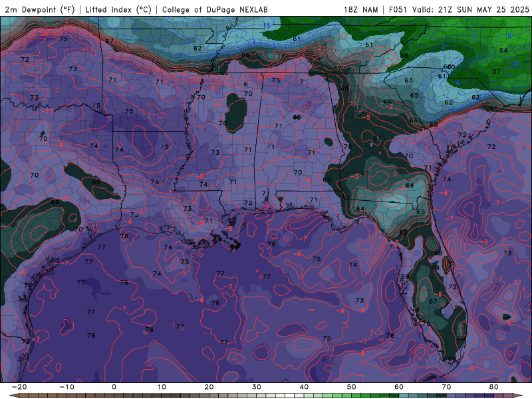Click the 80 label on the color scale
The height and width of the screenshot is (399, 532).
coord(494,387)
